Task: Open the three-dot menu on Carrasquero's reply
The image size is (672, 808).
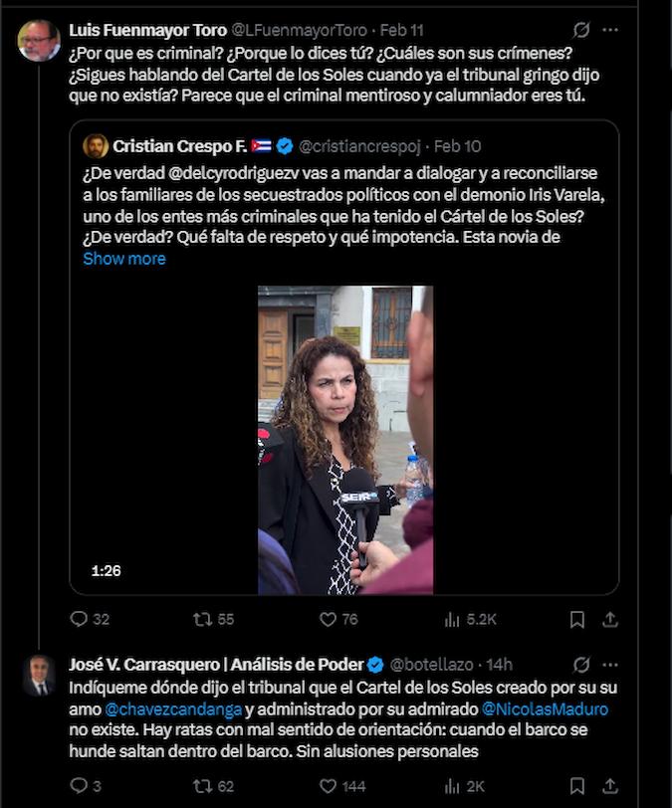Action: tap(610, 665)
